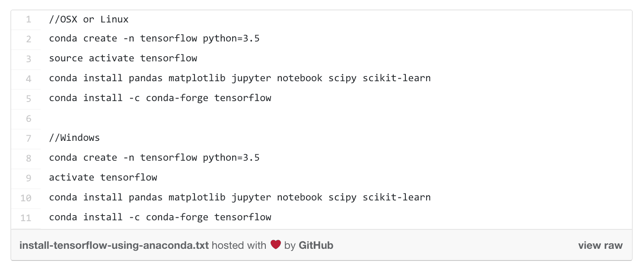Click the source activate tensorflow line

(123, 58)
